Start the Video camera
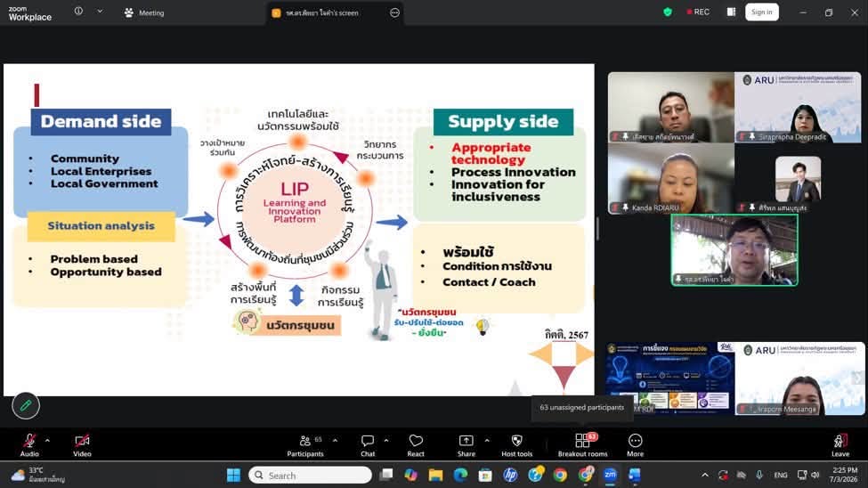Viewport: 868px width, 488px height. pos(82,444)
